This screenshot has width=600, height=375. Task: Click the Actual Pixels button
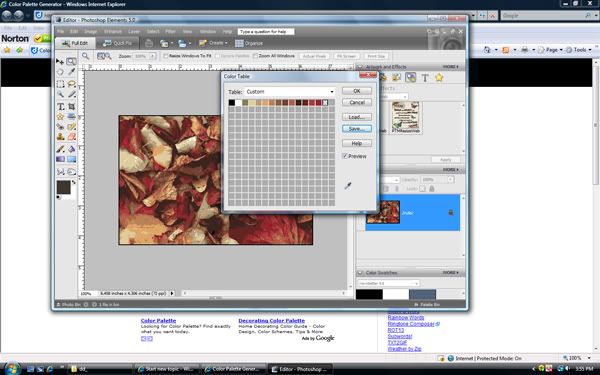click(314, 56)
